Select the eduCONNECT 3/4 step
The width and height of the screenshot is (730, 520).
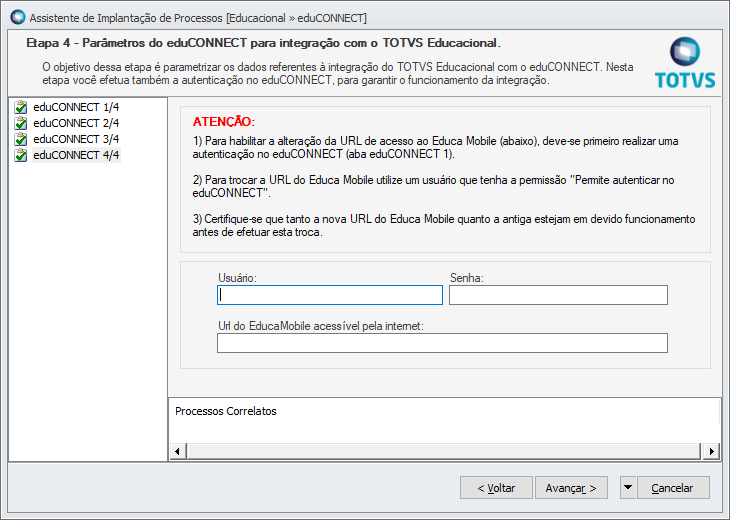click(76, 139)
